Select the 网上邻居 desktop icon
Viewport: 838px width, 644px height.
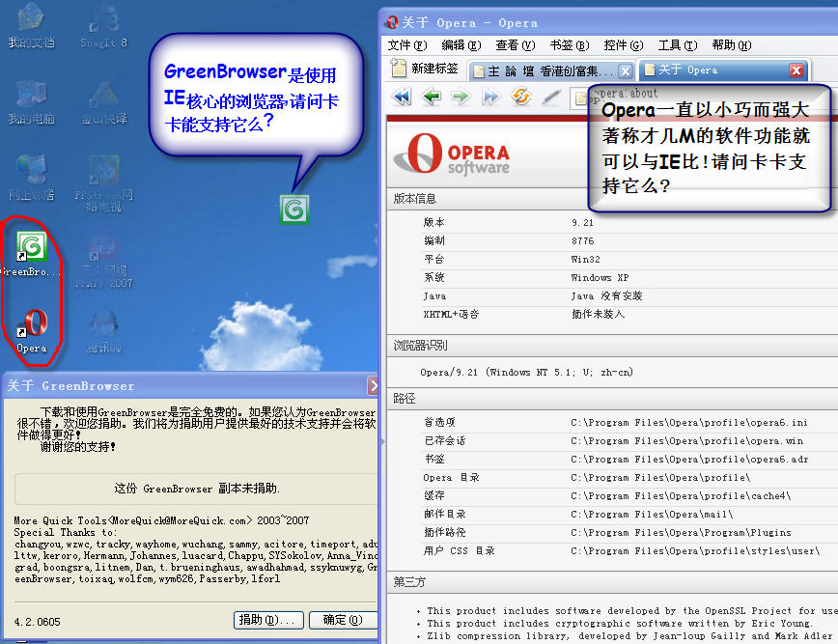31,178
